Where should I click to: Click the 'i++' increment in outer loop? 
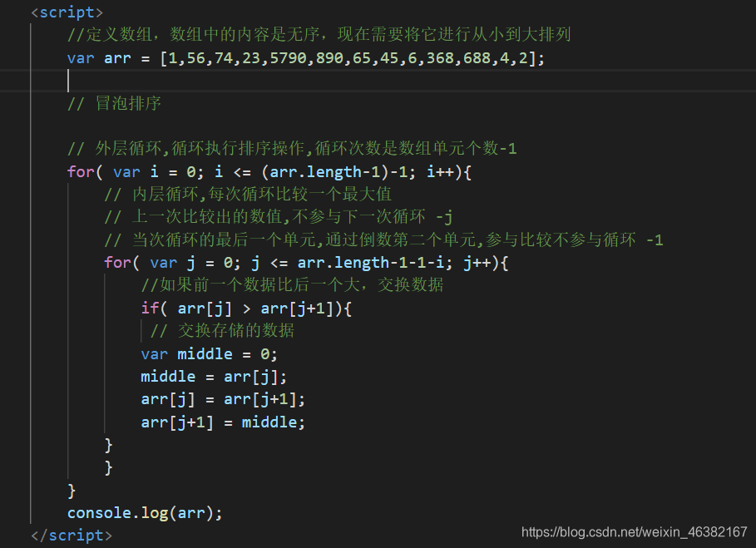tap(441, 172)
